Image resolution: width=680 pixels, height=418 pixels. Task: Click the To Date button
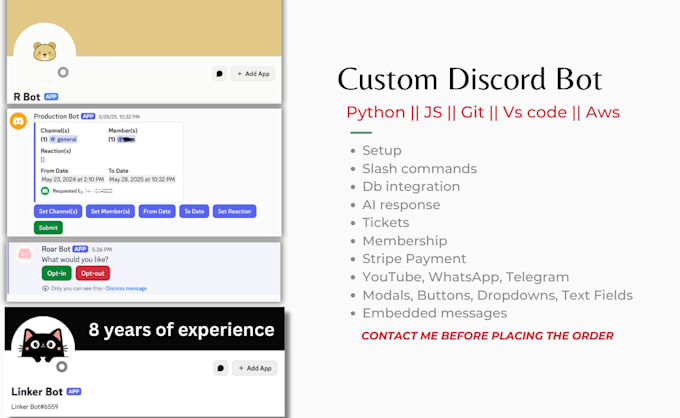point(194,211)
